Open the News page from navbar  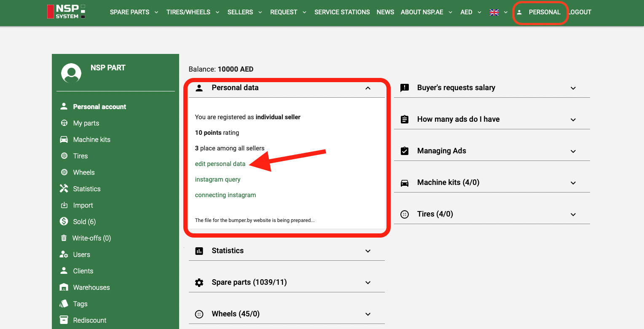tap(385, 12)
